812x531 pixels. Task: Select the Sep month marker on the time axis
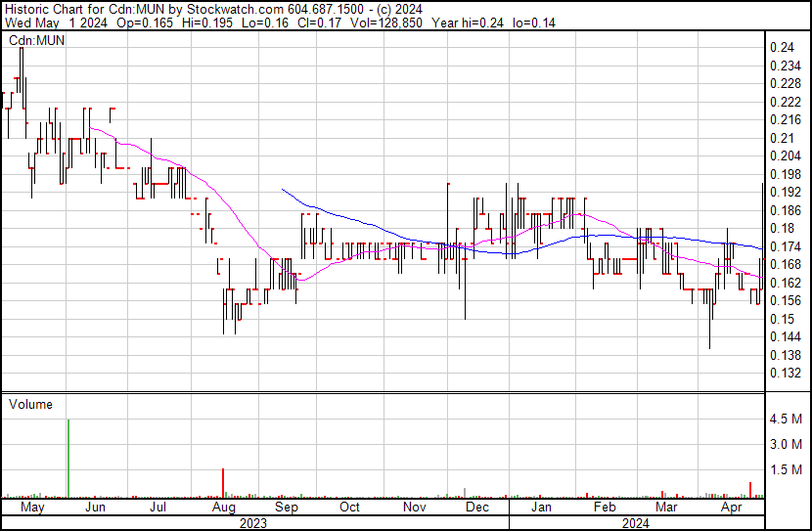(x=286, y=508)
